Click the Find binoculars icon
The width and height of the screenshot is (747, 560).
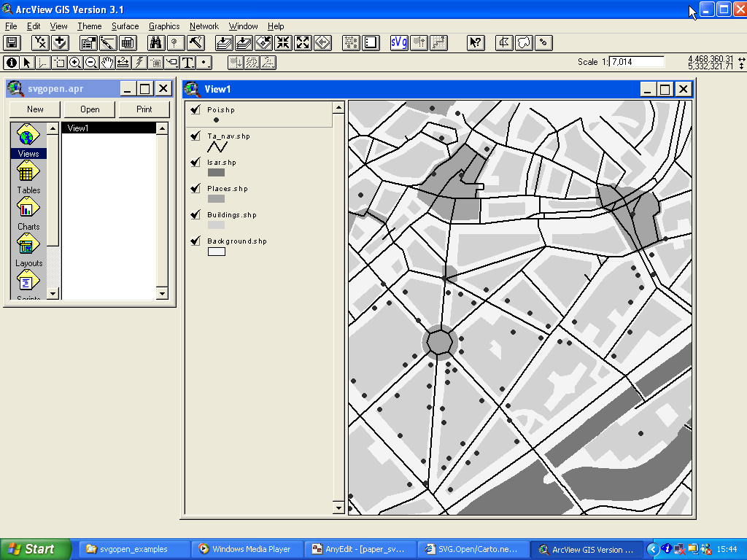coord(156,43)
